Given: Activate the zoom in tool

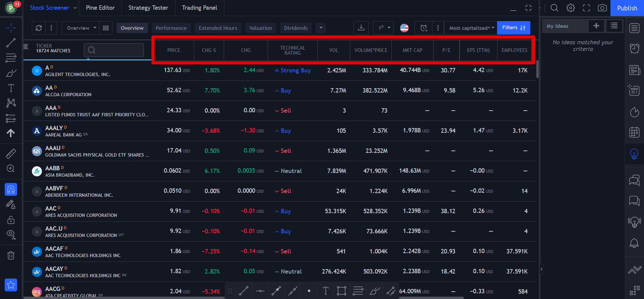Looking at the screenshot, I should coord(11,169).
